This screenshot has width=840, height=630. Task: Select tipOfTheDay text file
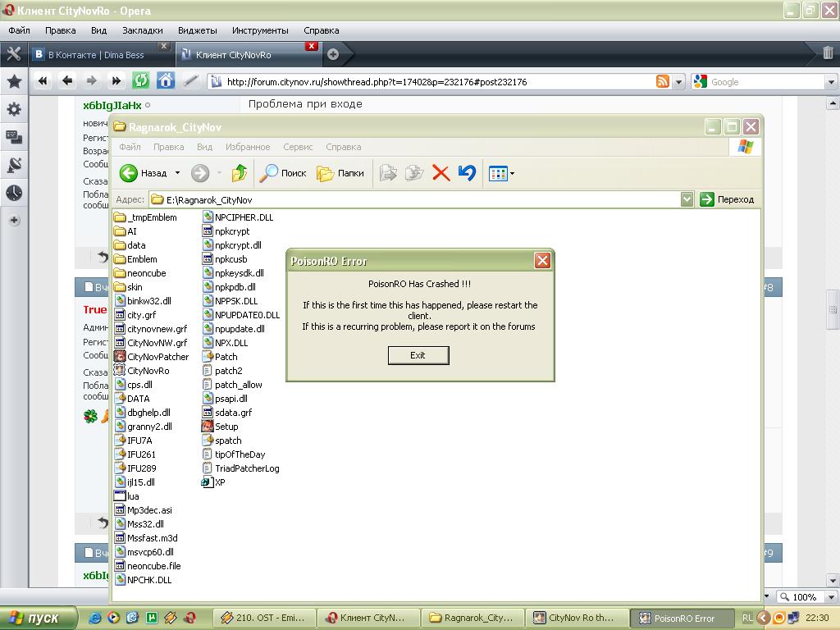point(234,454)
